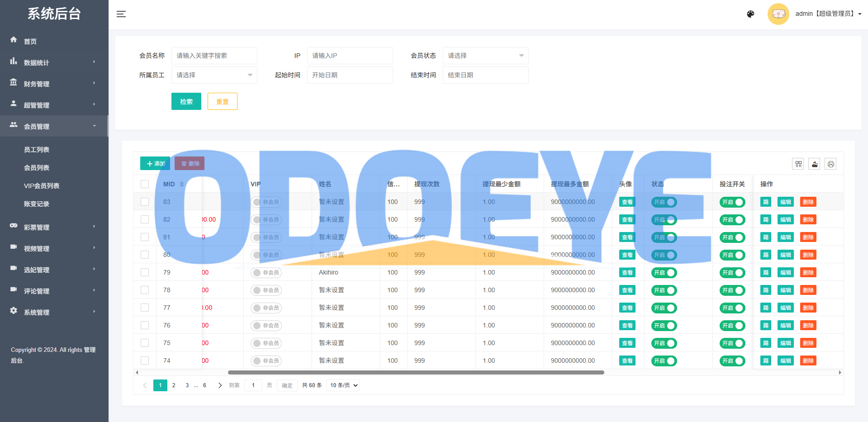Image resolution: width=868 pixels, height=422 pixels.
Task: Open the color theme palette icon
Action: click(750, 14)
